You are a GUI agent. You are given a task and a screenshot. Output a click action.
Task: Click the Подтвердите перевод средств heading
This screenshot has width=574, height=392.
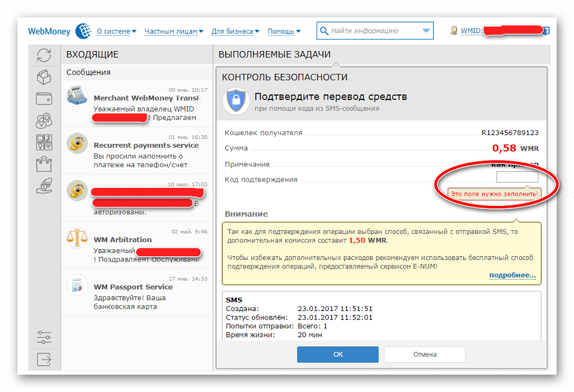pyautogui.click(x=330, y=97)
